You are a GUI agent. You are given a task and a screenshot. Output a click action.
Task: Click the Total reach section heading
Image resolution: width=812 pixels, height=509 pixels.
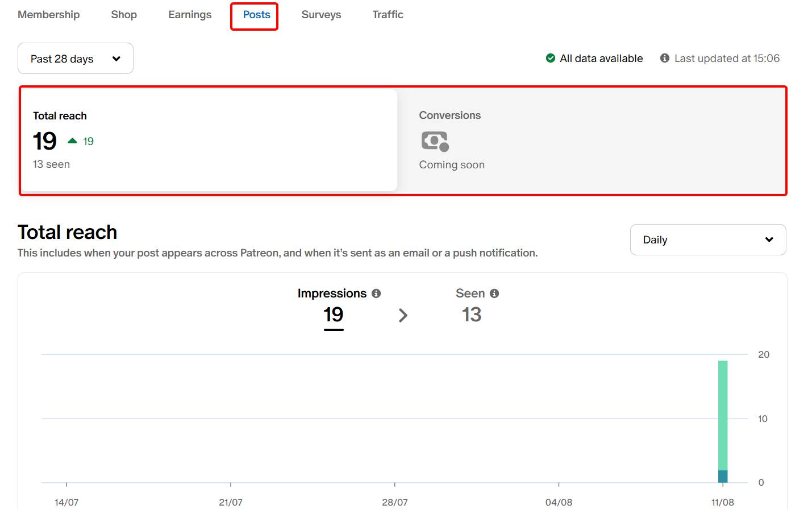coord(67,232)
